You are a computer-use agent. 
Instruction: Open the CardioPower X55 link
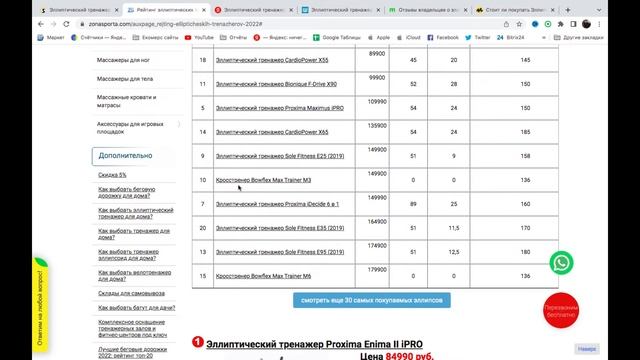(x=272, y=60)
